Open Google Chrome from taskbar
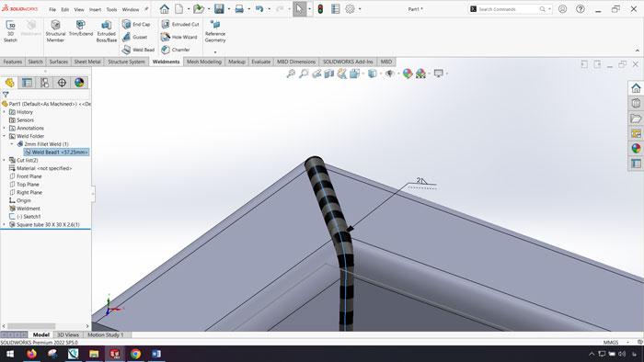The image size is (644, 362). (x=135, y=354)
